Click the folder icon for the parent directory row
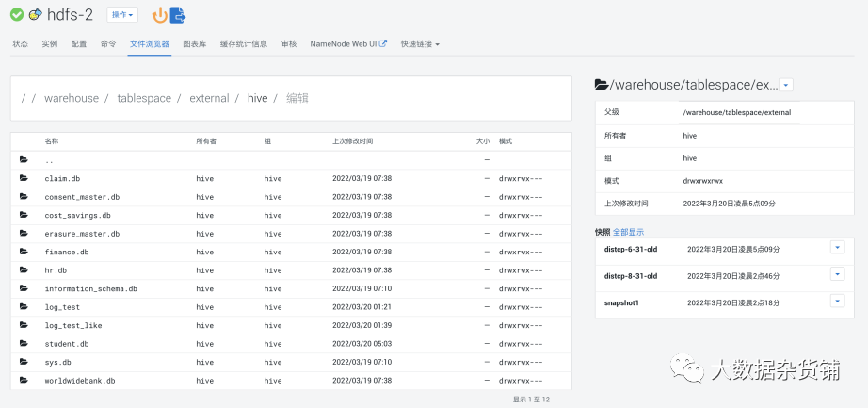This screenshot has height=408, width=868. (24, 159)
